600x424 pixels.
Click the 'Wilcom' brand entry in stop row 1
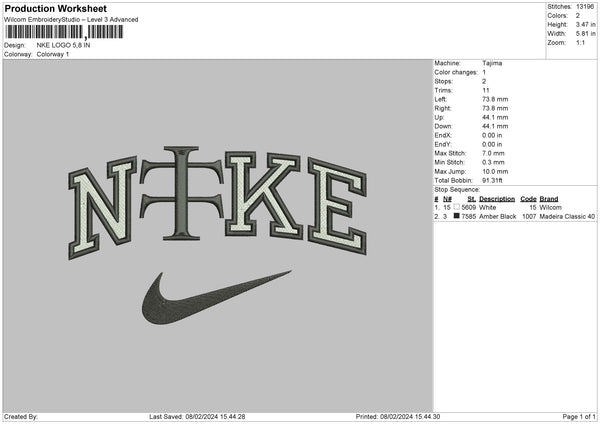click(550, 207)
